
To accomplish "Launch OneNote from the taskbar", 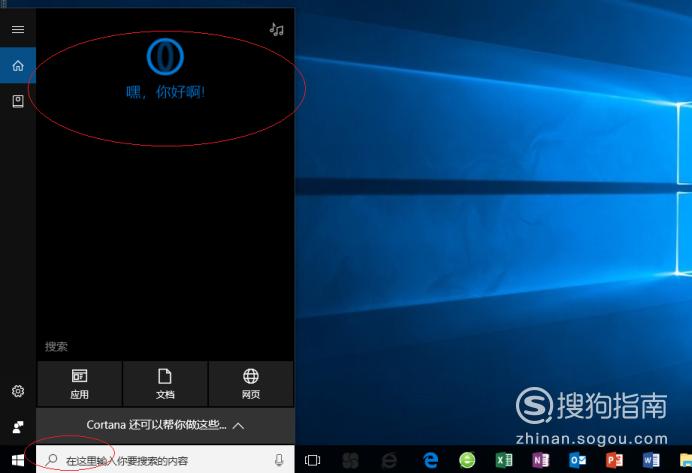I will [541, 460].
